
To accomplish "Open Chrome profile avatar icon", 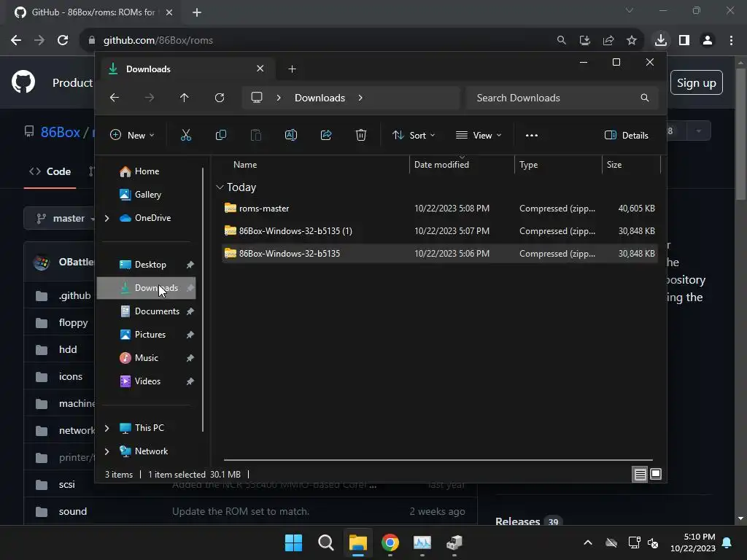I will click(708, 40).
